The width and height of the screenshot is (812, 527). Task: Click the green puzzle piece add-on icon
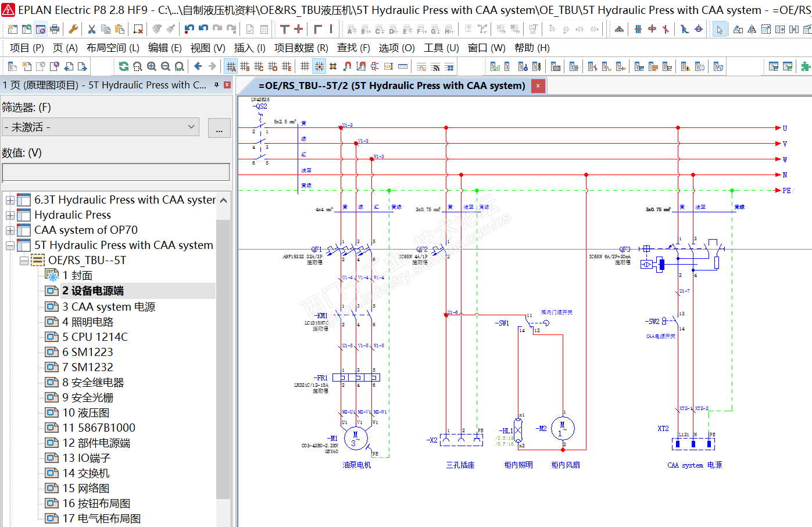point(806,66)
